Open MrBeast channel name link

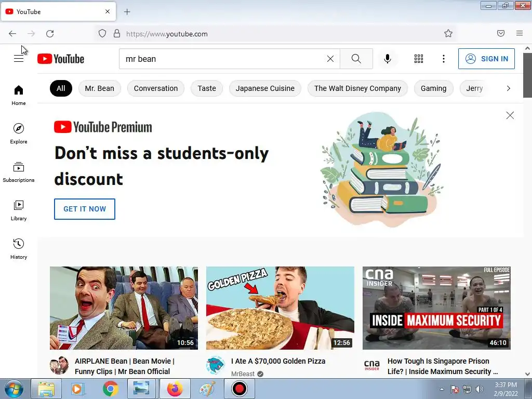(243, 374)
